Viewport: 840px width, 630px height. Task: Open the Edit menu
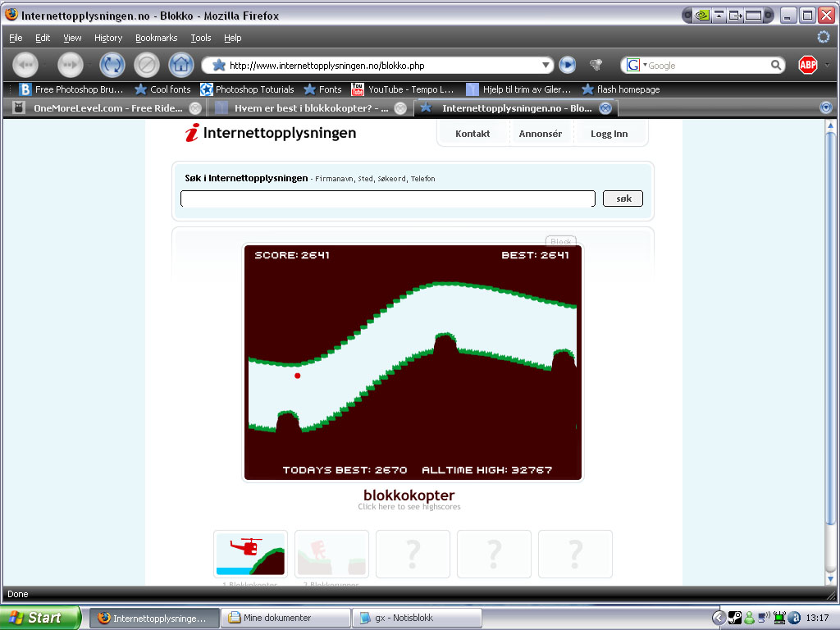tap(43, 38)
